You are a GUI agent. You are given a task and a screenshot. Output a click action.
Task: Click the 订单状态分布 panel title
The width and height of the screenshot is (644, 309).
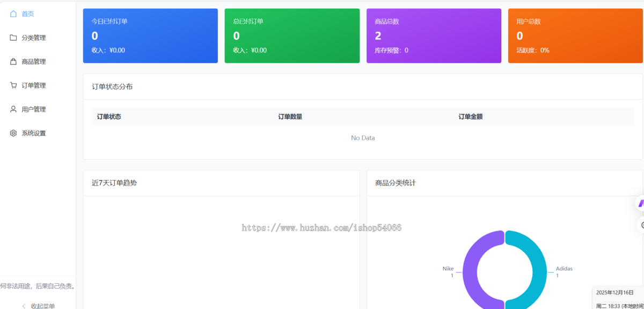112,87
